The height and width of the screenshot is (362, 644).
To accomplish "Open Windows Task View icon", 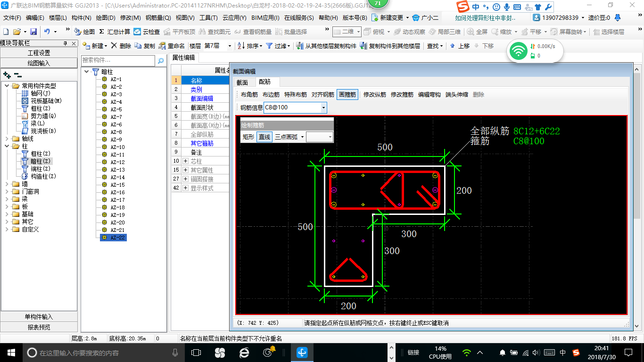I will 196,352.
